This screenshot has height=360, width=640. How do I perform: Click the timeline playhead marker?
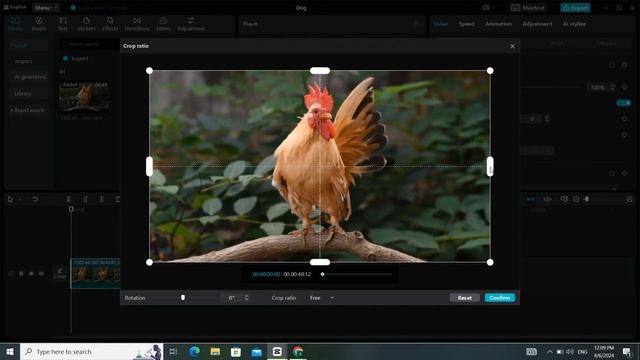71,209
